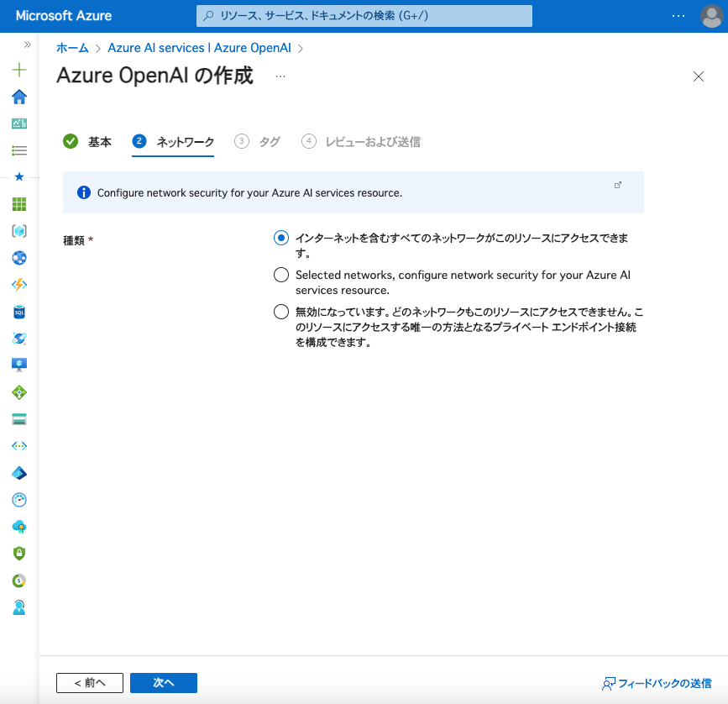
Task: Select インターネットを含むすべてのネットワーク radio option
Action: 281,238
